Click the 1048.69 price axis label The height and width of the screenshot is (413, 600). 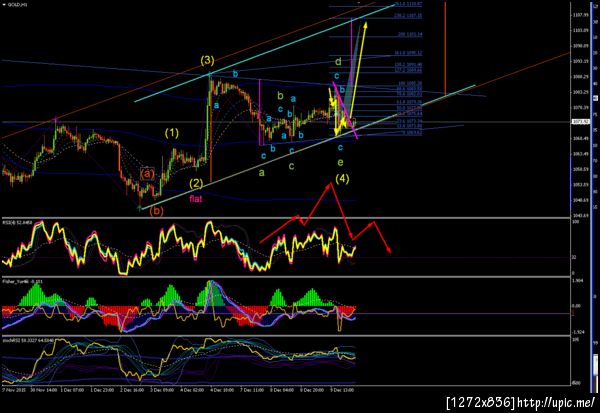(580, 200)
